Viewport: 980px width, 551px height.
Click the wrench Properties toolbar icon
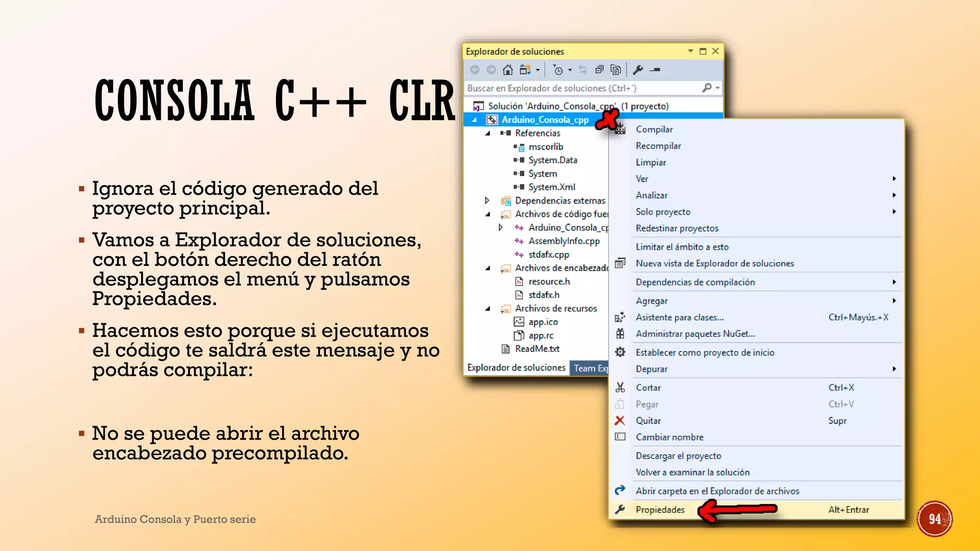638,70
